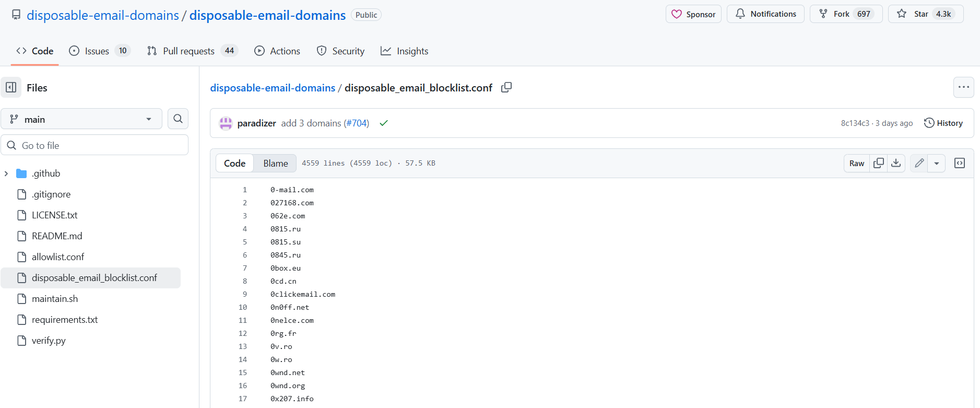Collapse the Files side panel icon
The image size is (980, 408).
point(11,87)
